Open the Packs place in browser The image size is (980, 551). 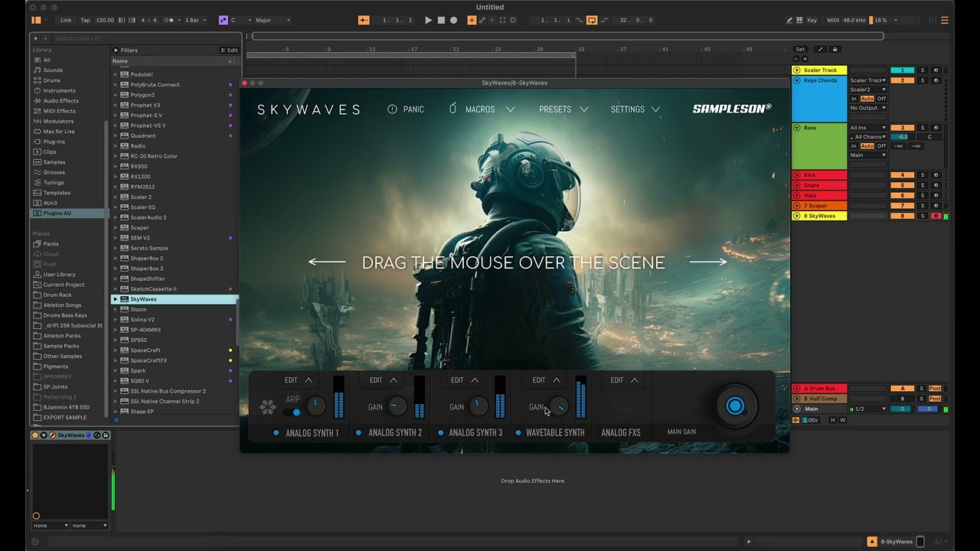(x=51, y=244)
